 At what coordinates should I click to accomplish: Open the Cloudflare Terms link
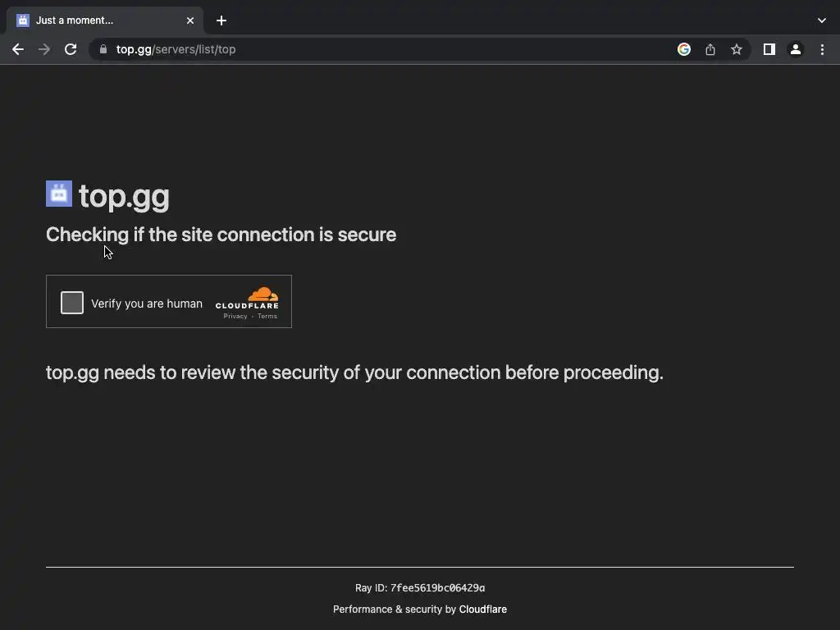pyautogui.click(x=267, y=316)
